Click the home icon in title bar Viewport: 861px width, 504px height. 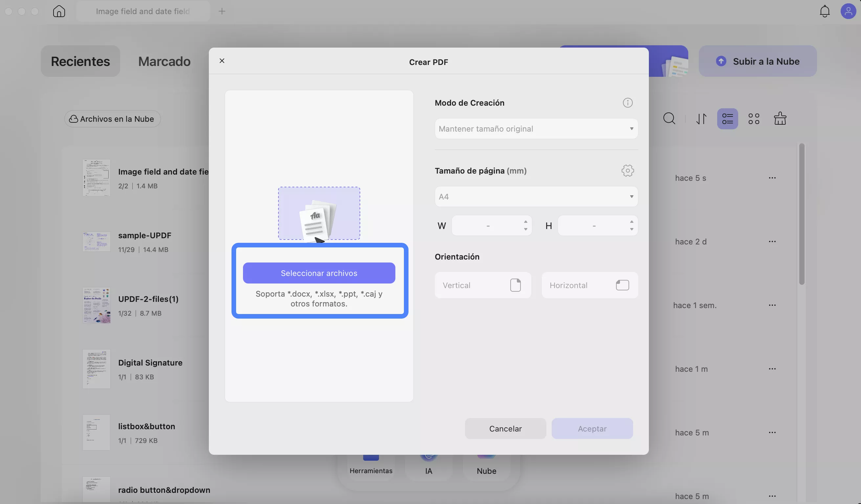pos(59,11)
